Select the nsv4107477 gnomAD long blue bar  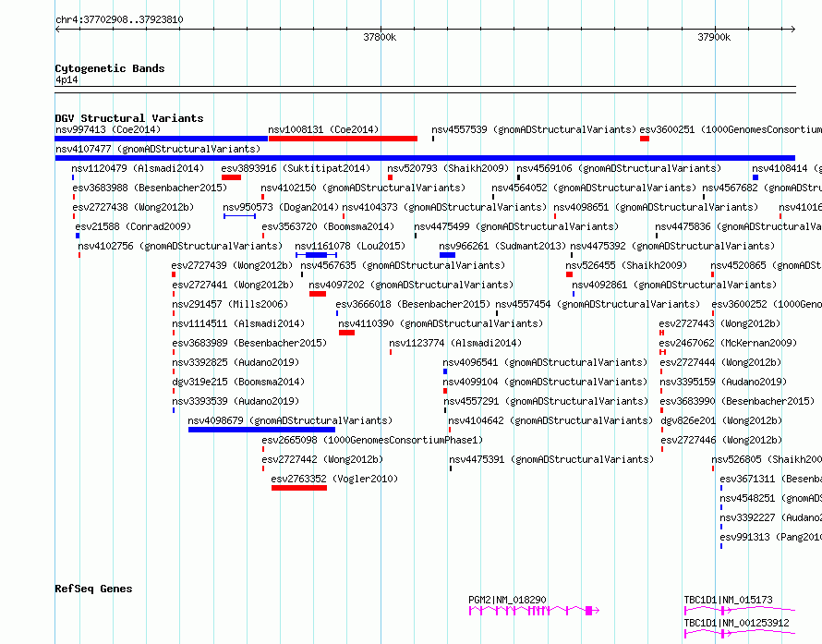click(425, 158)
